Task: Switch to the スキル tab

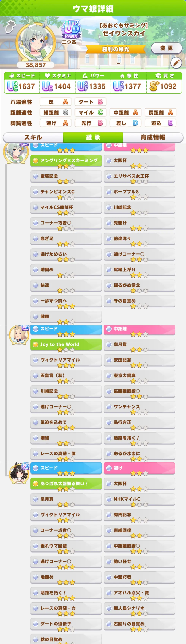Action: (33, 137)
